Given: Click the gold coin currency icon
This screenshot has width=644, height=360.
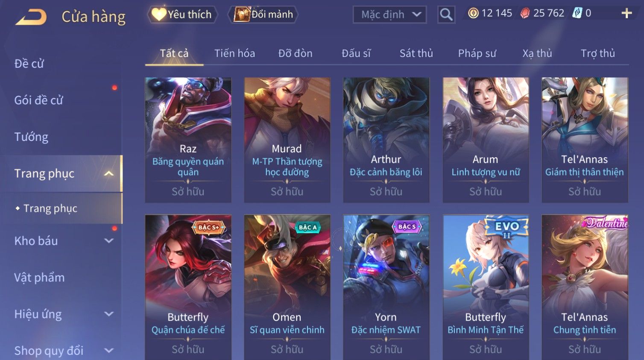Looking at the screenshot, I should pyautogui.click(x=473, y=13).
